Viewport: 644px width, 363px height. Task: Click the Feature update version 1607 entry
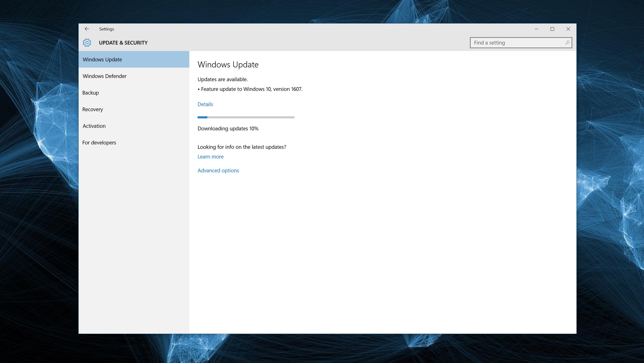click(x=252, y=89)
